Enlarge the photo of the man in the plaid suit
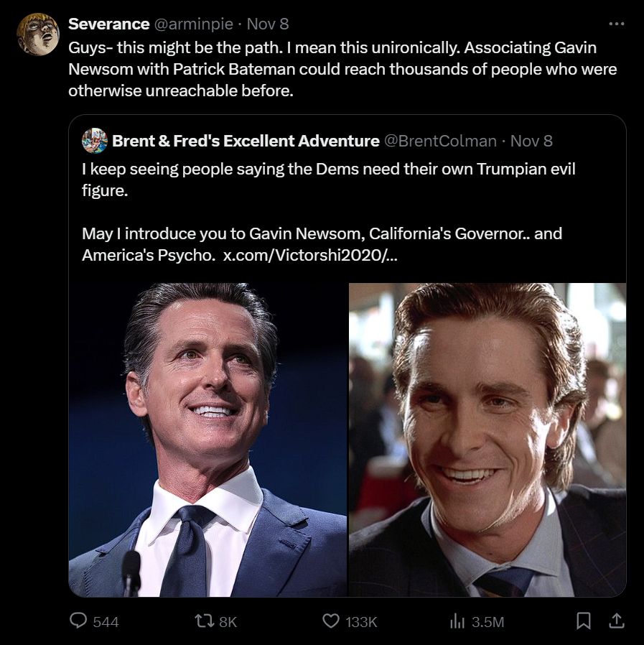The width and height of the screenshot is (644, 645). pyautogui.click(x=487, y=440)
